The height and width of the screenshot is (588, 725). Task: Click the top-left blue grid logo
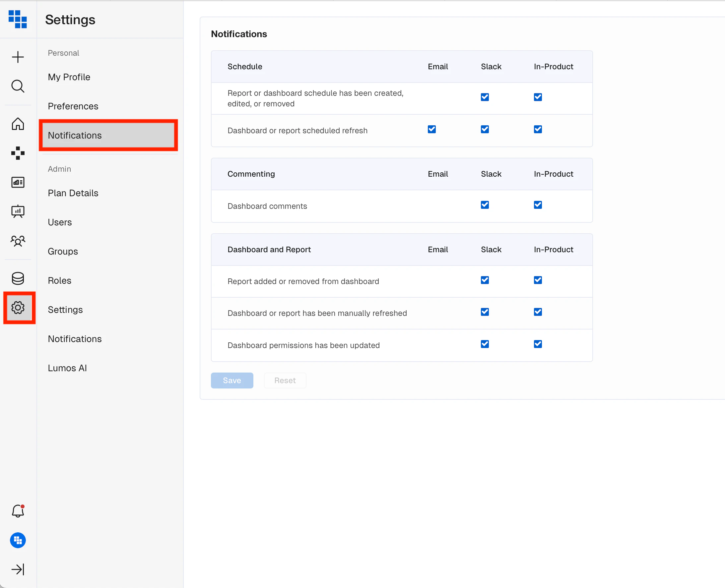point(18,19)
